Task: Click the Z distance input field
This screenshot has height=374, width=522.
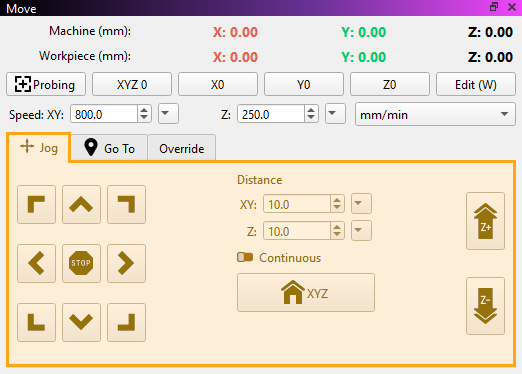Action: coord(297,231)
